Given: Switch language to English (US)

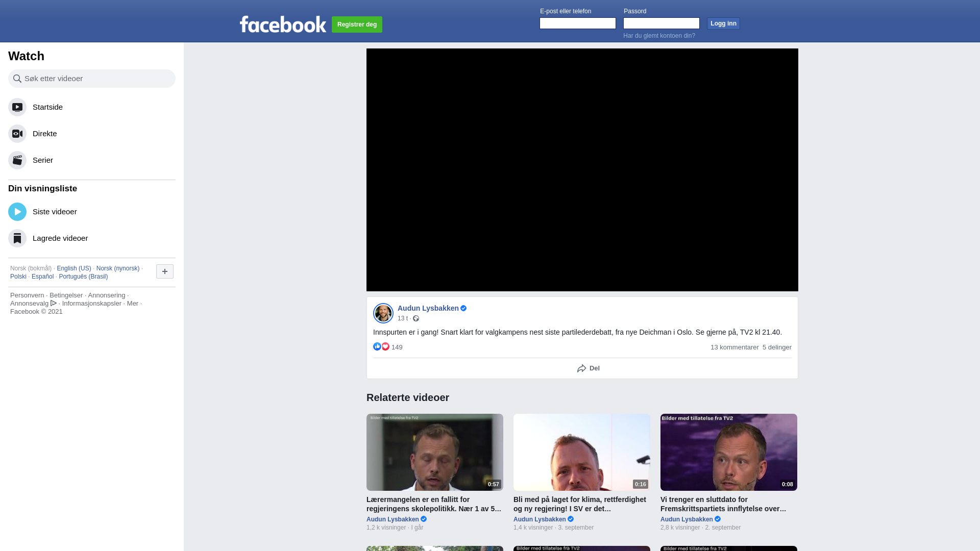Looking at the screenshot, I should pos(74,268).
